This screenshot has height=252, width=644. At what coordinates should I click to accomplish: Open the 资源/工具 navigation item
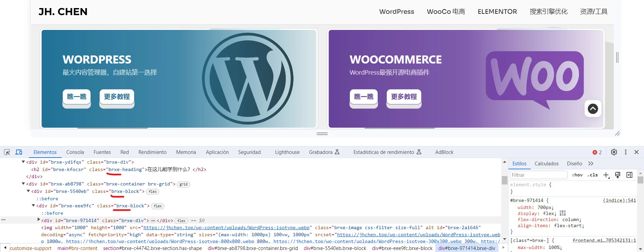pos(594,12)
